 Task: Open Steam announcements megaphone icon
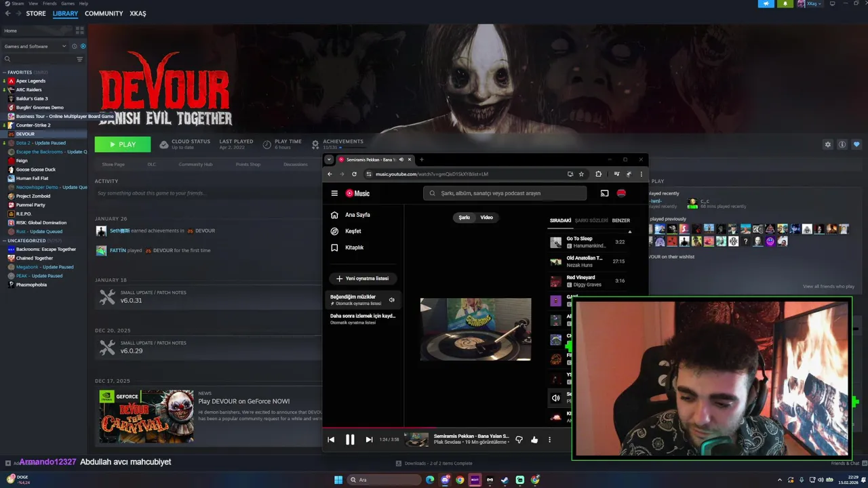(x=766, y=3)
